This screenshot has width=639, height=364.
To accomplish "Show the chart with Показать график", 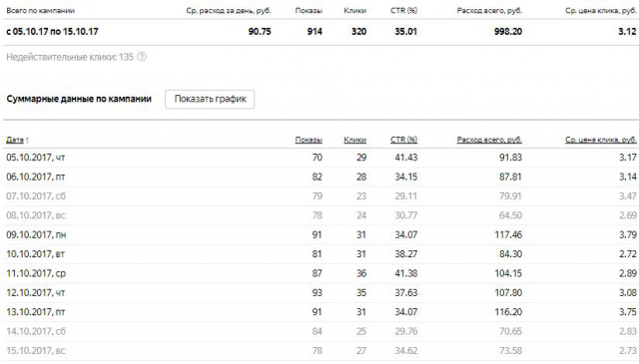I will pos(210,99).
